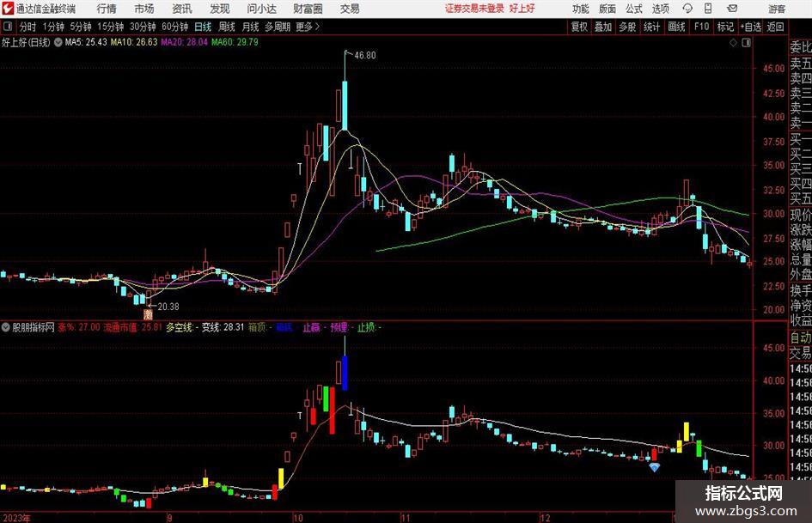Click 证券交易未登录 login link
The height and width of the screenshot is (523, 812).
(x=474, y=9)
